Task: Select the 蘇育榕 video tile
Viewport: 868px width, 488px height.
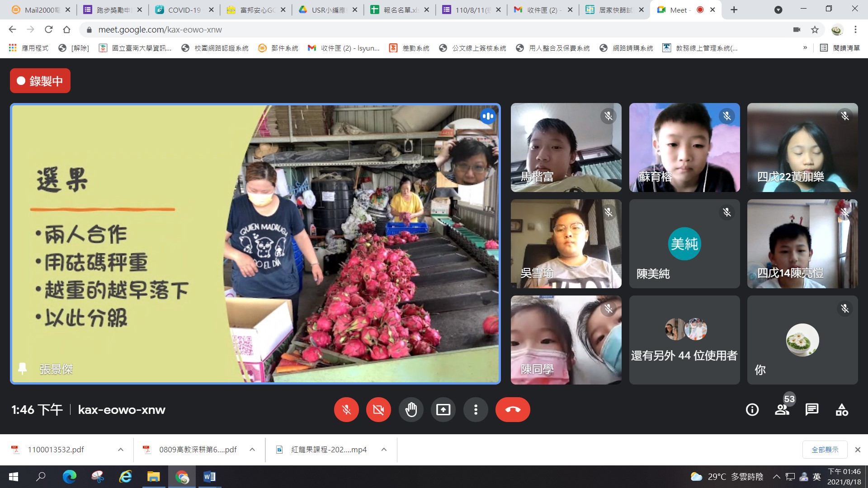Action: (x=684, y=147)
